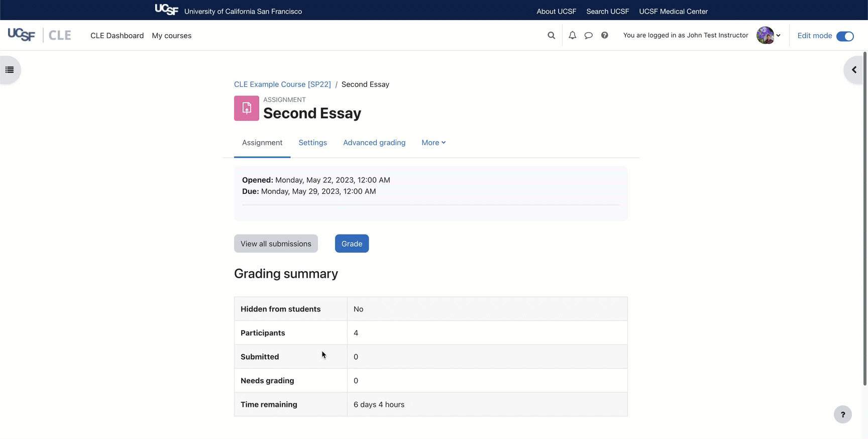Open CLE Example Course [SP22] breadcrumb link
The image size is (868, 439).
(x=282, y=84)
